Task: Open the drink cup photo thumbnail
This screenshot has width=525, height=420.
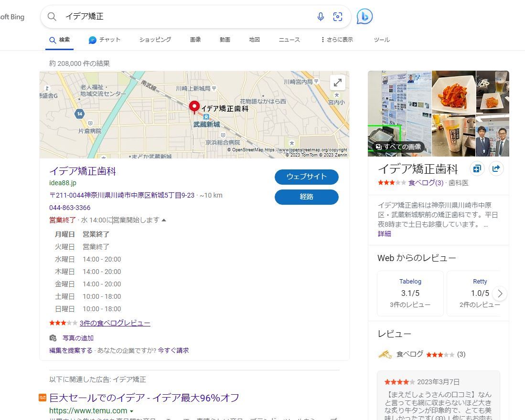Action: pyautogui.click(x=454, y=136)
